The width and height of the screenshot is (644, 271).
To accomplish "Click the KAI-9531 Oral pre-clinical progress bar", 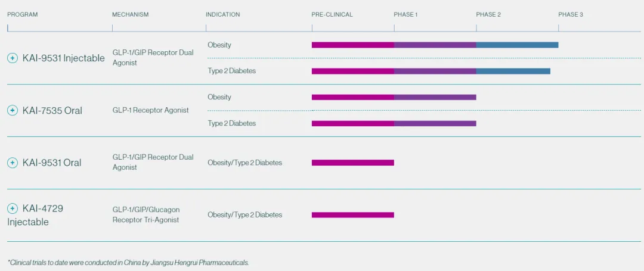I will point(353,163).
